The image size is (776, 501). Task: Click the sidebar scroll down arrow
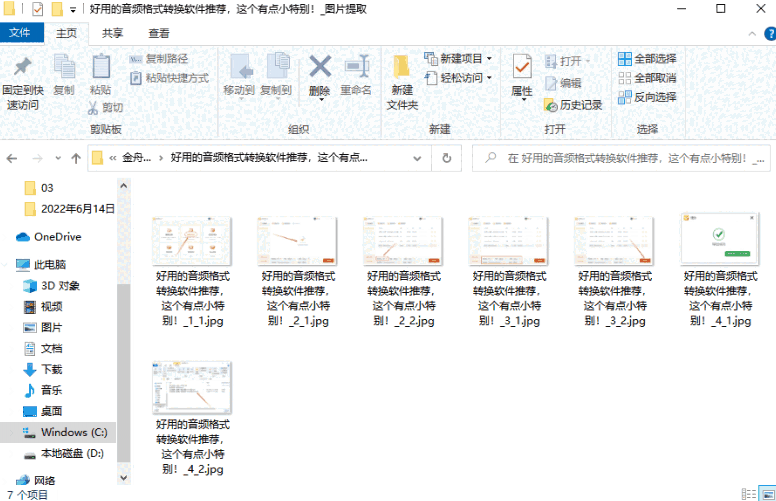tap(124, 478)
